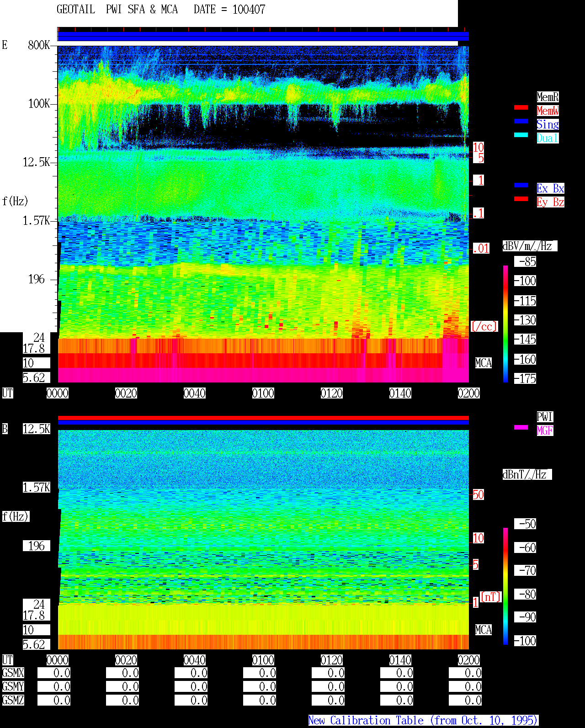Click the red bar above B spectrogram

[263, 418]
